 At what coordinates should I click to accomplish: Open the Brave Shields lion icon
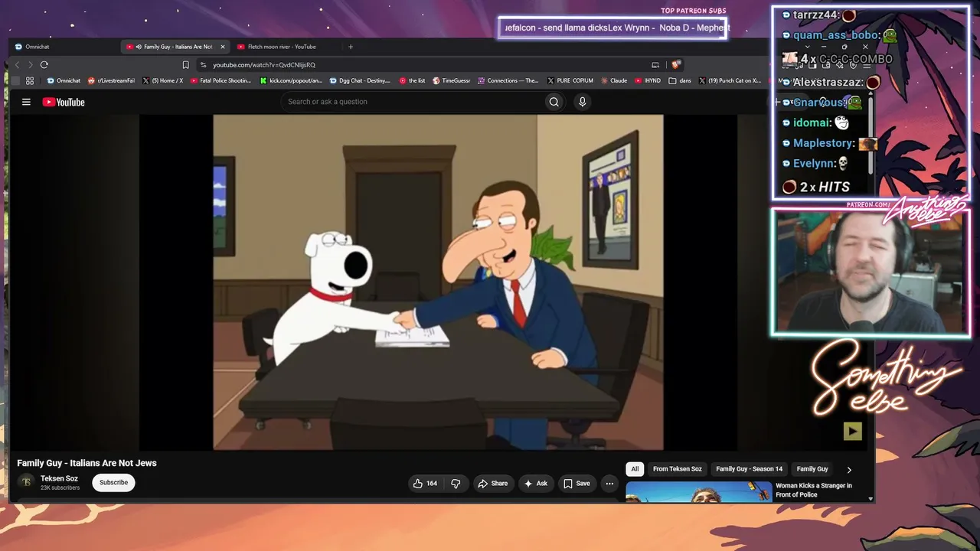pyautogui.click(x=675, y=65)
